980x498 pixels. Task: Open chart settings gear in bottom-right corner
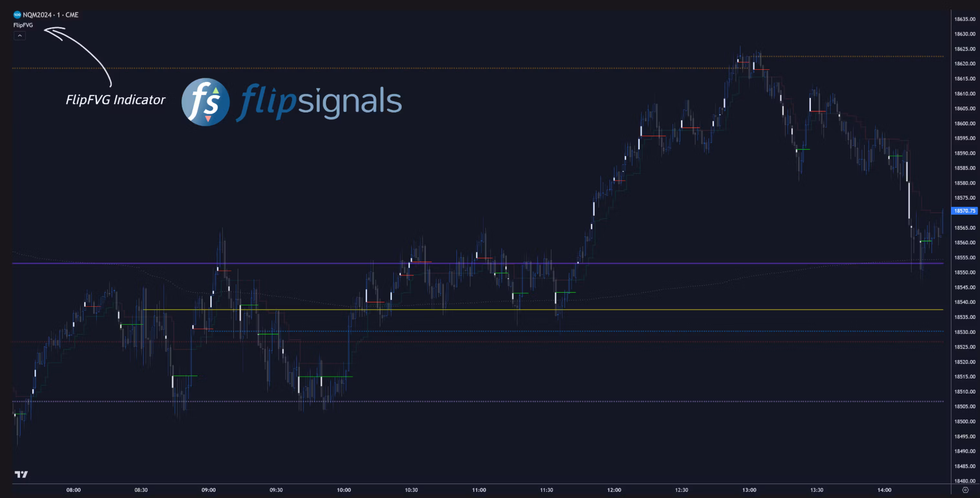pyautogui.click(x=965, y=490)
